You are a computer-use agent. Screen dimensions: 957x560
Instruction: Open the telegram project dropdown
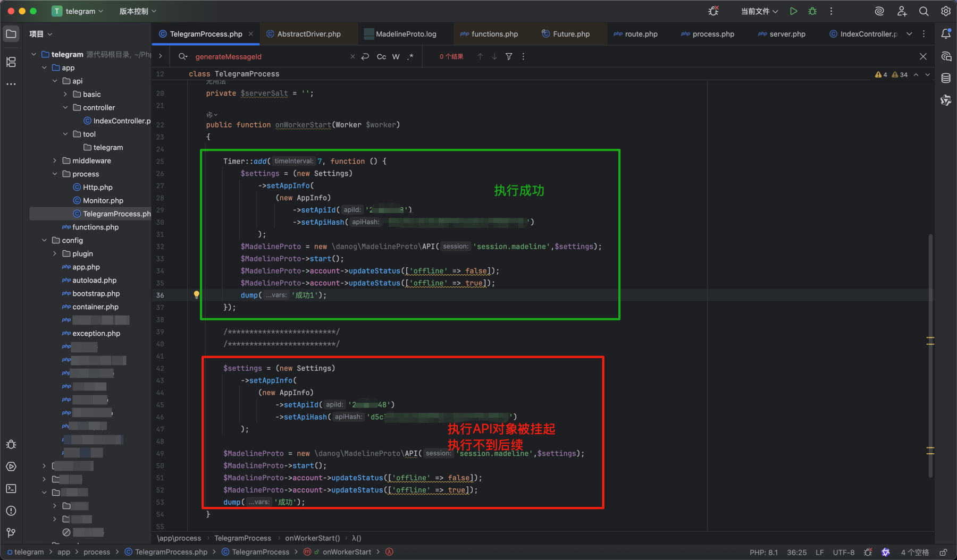(78, 11)
